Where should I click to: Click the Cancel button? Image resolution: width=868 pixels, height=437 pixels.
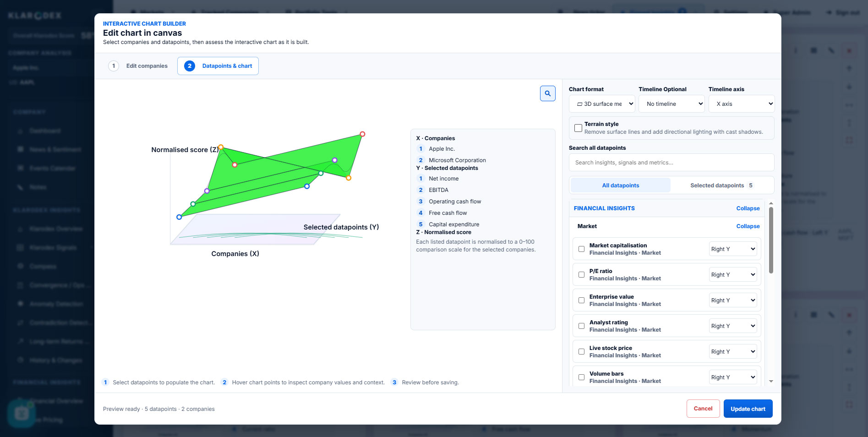[703, 409]
